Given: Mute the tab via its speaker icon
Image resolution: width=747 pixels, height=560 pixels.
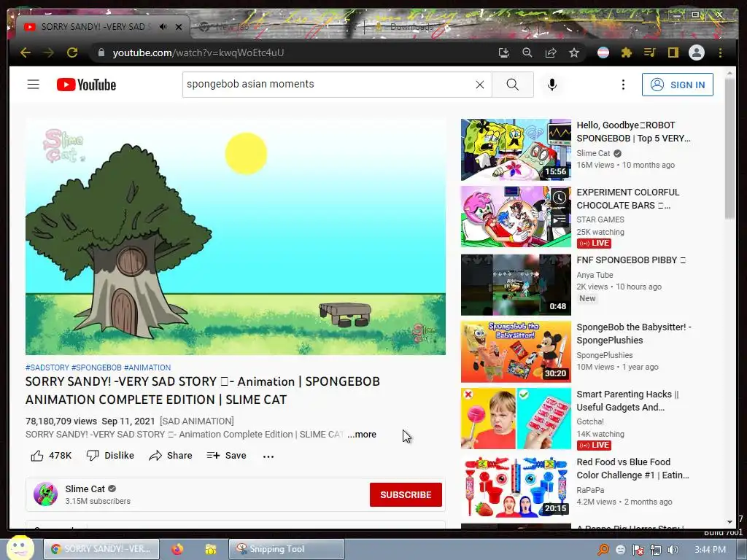Looking at the screenshot, I should coord(163,27).
